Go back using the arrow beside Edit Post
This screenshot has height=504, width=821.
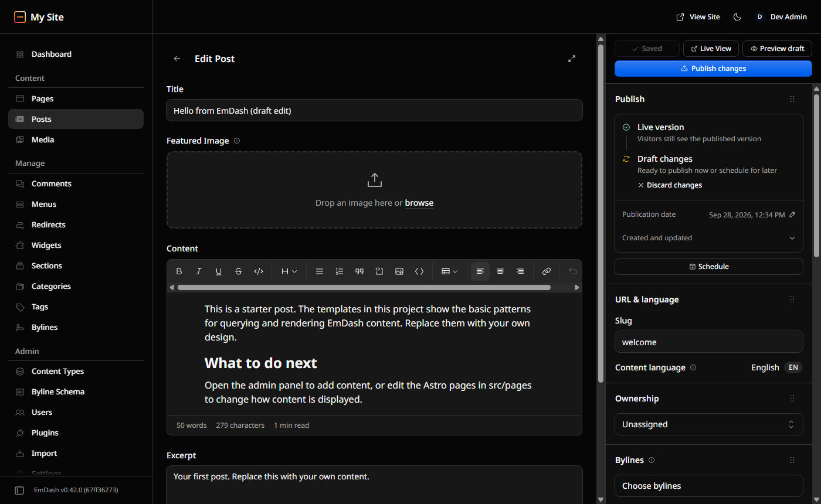click(177, 59)
